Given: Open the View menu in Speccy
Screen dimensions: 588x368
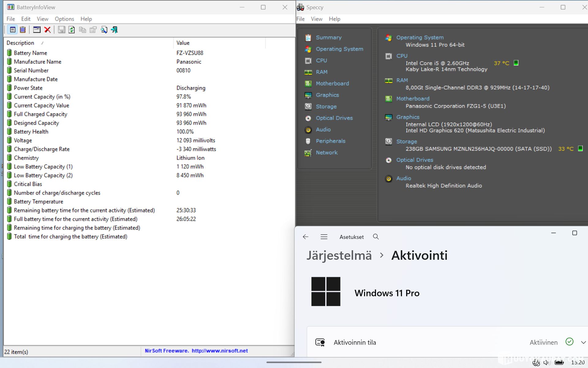Looking at the screenshot, I should tap(316, 19).
